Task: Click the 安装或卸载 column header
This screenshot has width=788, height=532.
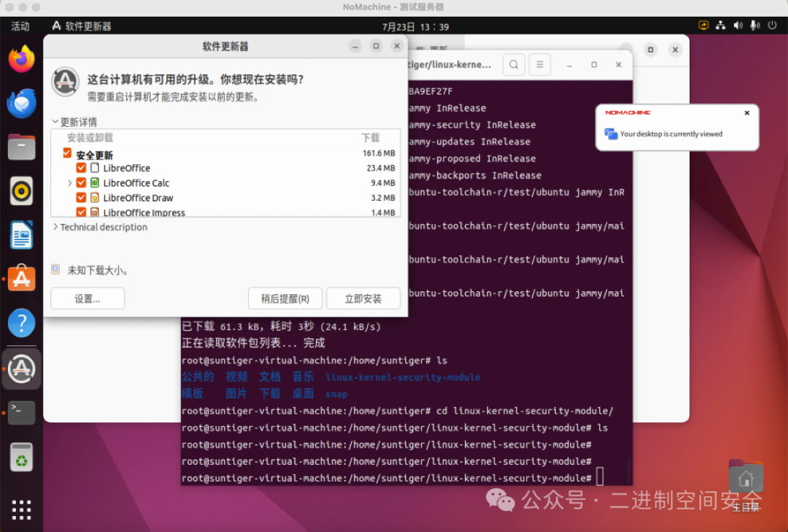Action: [x=90, y=138]
